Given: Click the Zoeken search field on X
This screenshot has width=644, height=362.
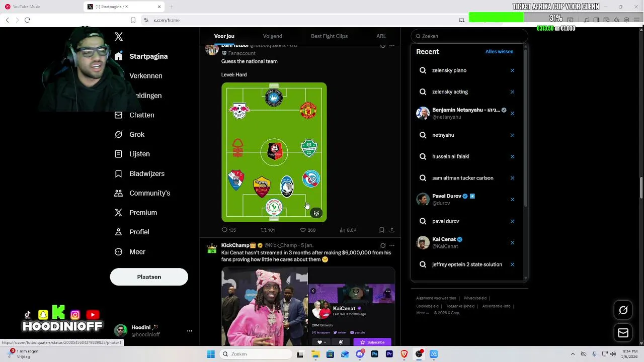Looking at the screenshot, I should [x=469, y=36].
